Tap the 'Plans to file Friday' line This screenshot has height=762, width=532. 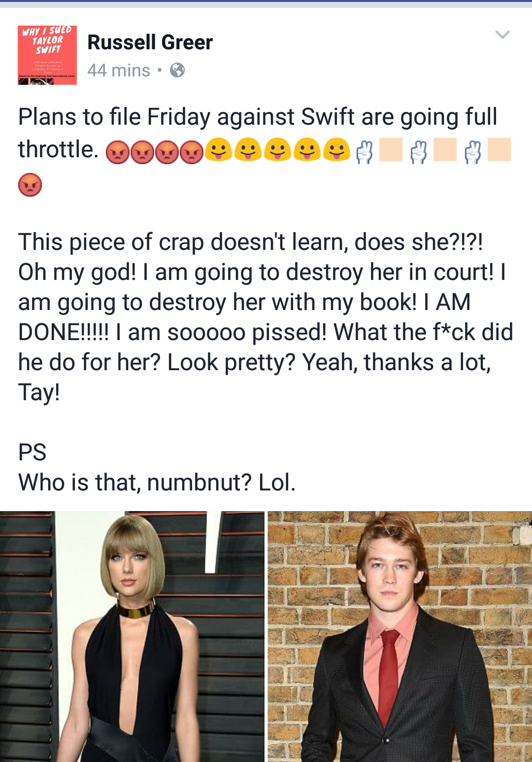click(x=258, y=117)
